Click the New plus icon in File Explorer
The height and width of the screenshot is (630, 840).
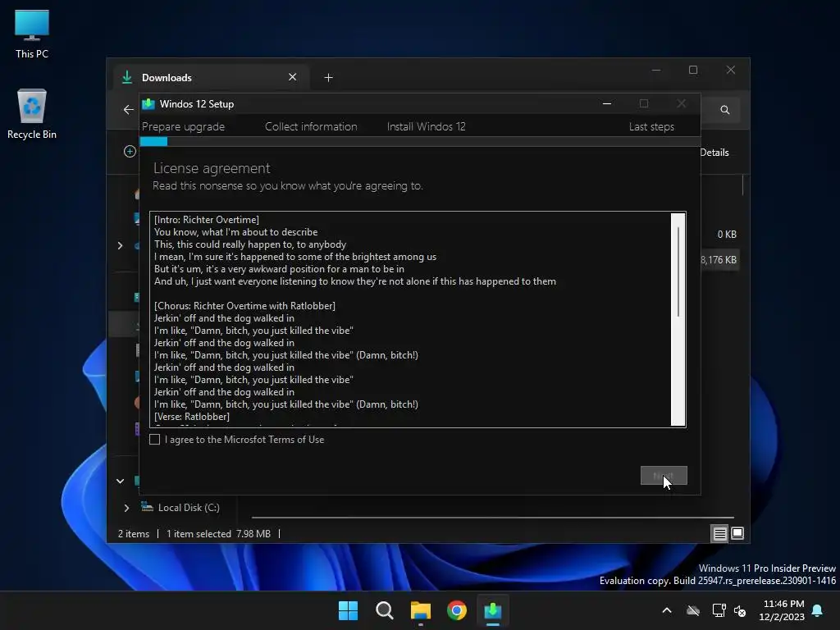(130, 152)
